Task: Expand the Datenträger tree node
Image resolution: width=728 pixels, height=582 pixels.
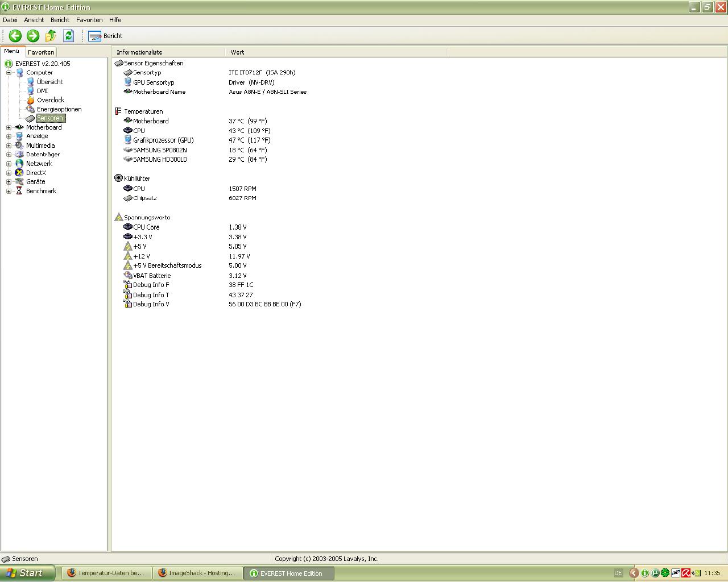Action: (x=9, y=155)
